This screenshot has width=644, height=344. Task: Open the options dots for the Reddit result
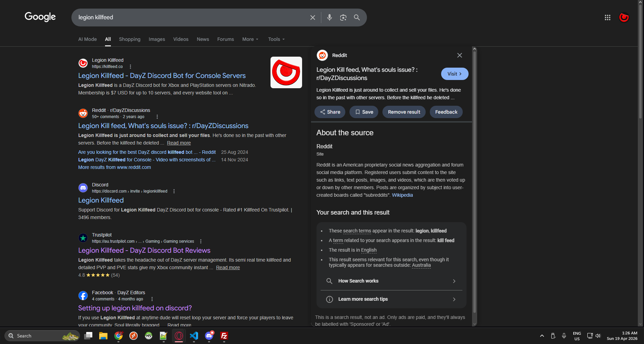[x=157, y=117]
